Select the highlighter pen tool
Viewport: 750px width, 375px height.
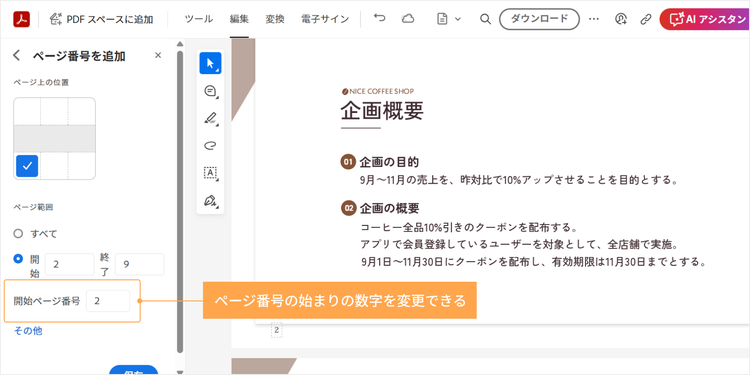[x=210, y=118]
